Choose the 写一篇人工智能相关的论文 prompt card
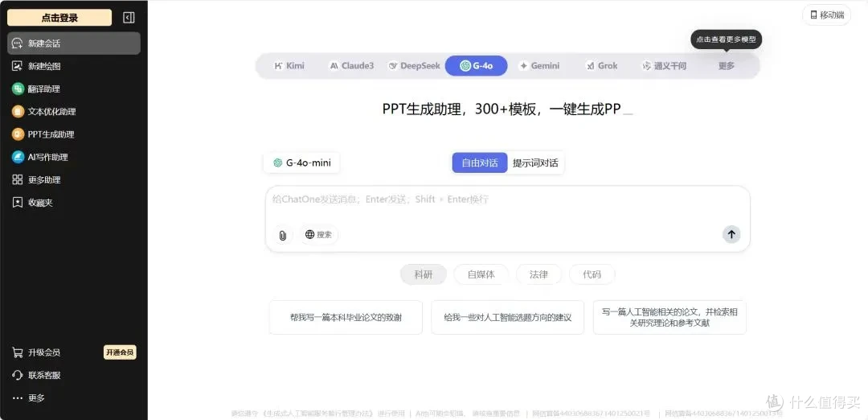Viewport: 868px width, 420px height. click(x=669, y=318)
